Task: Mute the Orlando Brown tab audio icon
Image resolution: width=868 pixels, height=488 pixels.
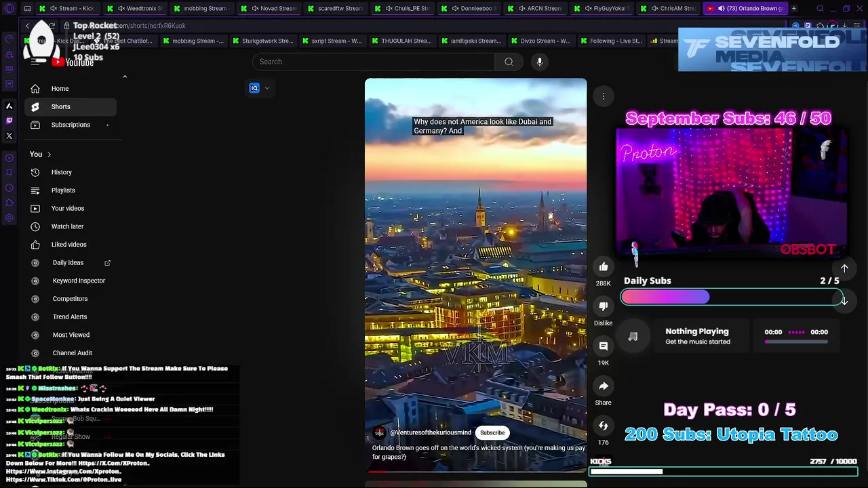Action: point(721,8)
